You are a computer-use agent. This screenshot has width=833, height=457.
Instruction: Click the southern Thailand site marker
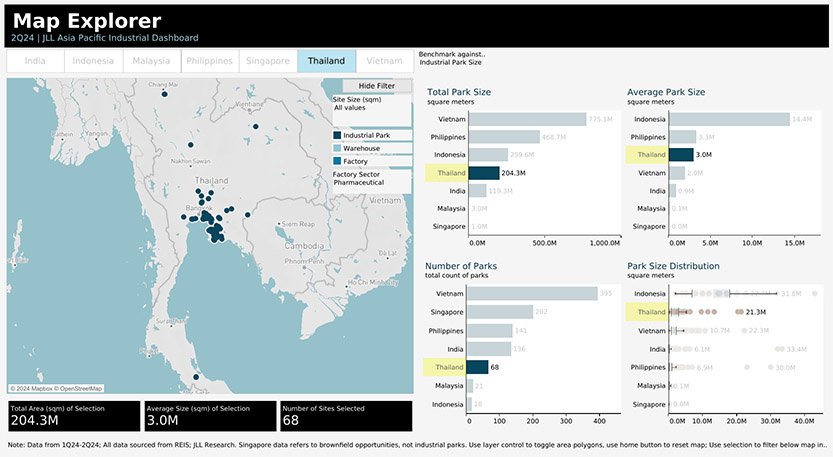pyautogui.click(x=196, y=377)
